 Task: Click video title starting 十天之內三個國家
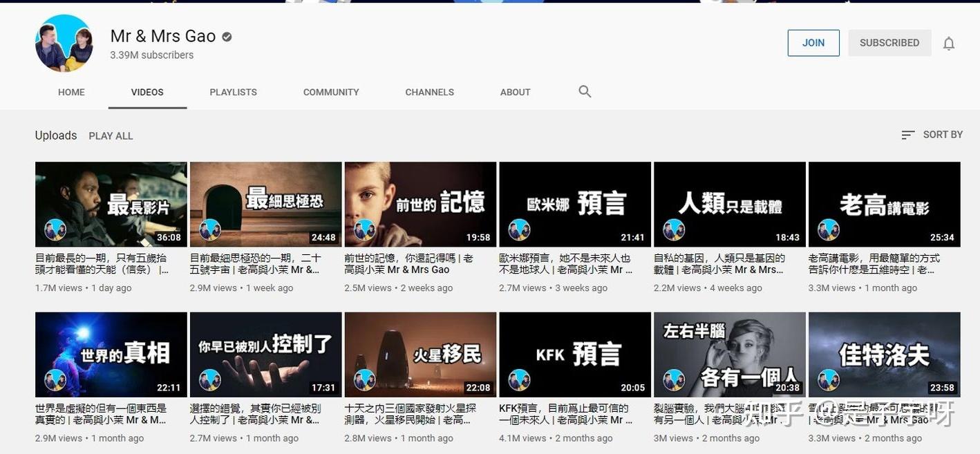pos(409,414)
